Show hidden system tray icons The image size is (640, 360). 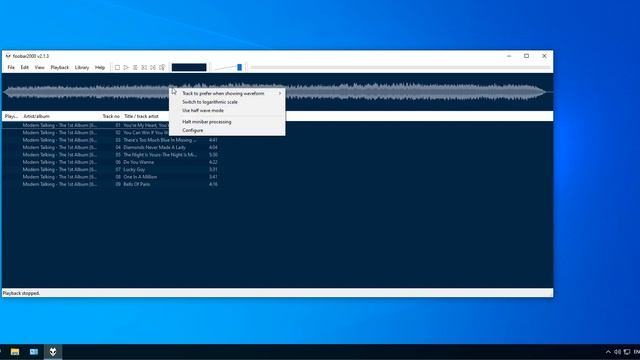click(x=608, y=352)
